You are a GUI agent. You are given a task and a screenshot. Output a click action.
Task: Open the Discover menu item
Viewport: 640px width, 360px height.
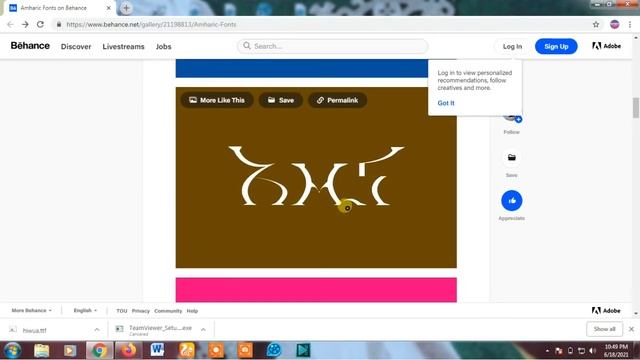(x=76, y=47)
